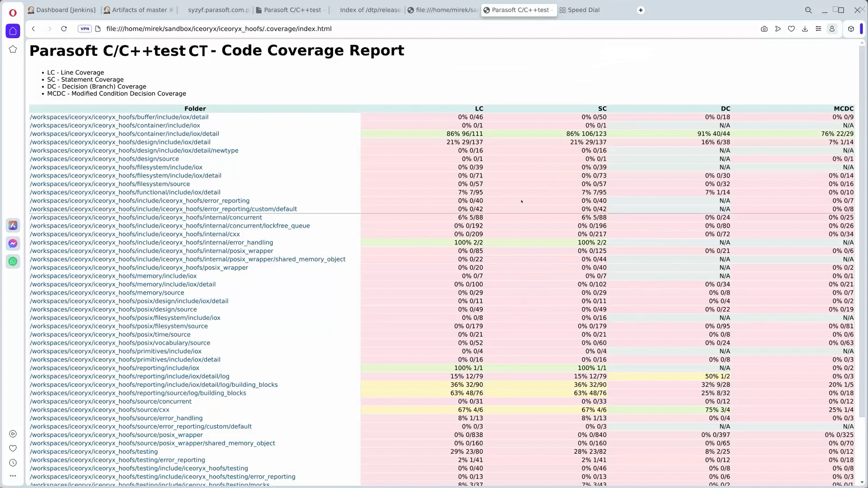Open the Aria AI sidebar icon

click(13, 225)
